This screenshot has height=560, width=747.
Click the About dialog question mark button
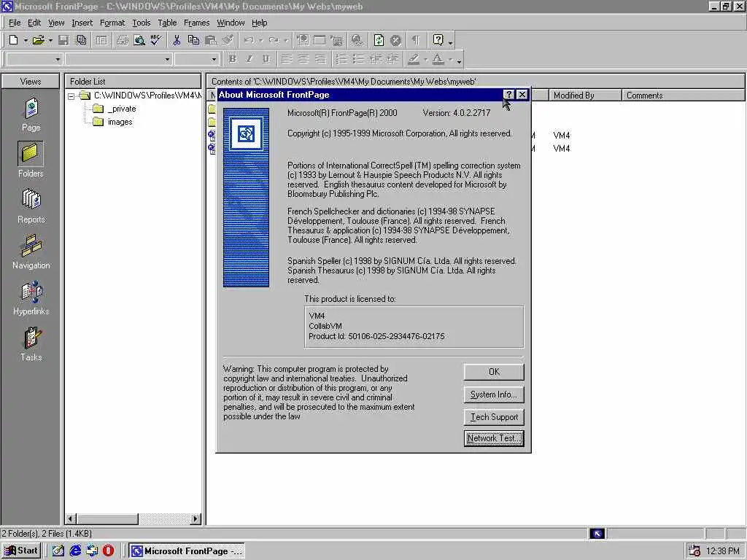pyautogui.click(x=508, y=94)
